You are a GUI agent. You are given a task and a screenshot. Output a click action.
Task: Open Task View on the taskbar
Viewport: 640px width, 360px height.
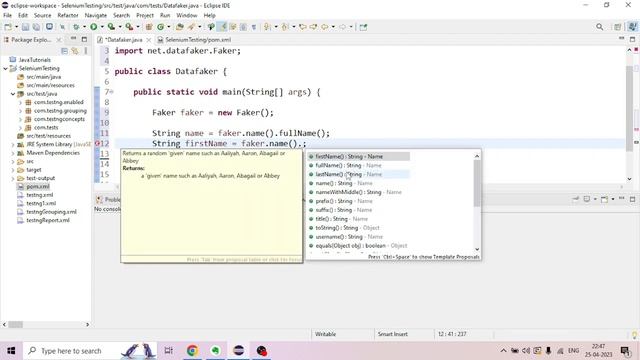[168, 351]
